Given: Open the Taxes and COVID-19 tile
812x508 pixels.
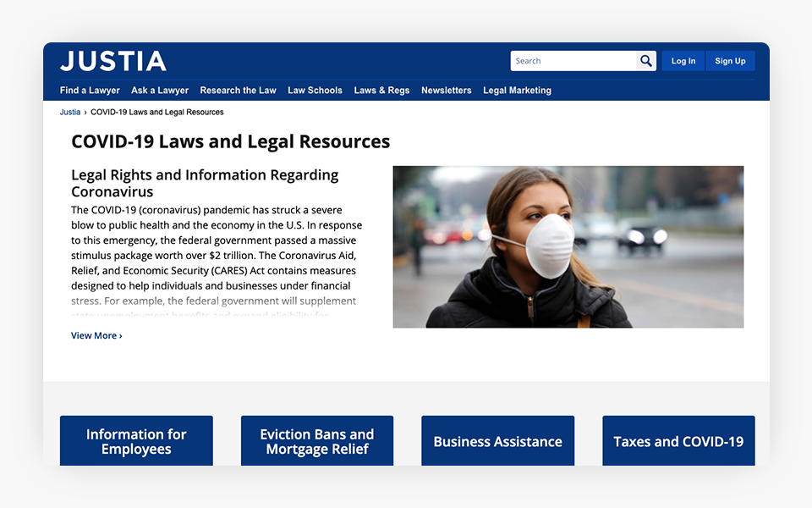Looking at the screenshot, I should point(678,441).
